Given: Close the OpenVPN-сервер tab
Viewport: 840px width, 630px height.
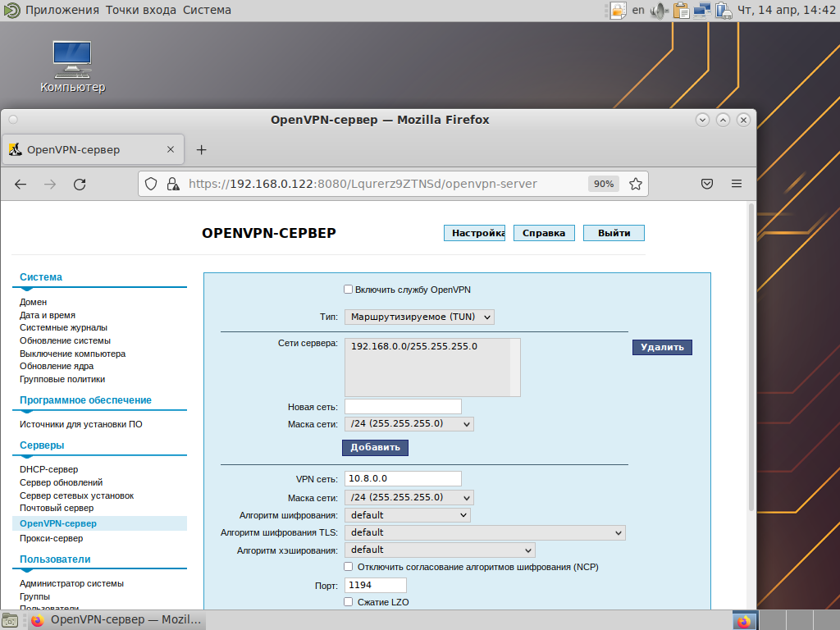Looking at the screenshot, I should pos(171,149).
